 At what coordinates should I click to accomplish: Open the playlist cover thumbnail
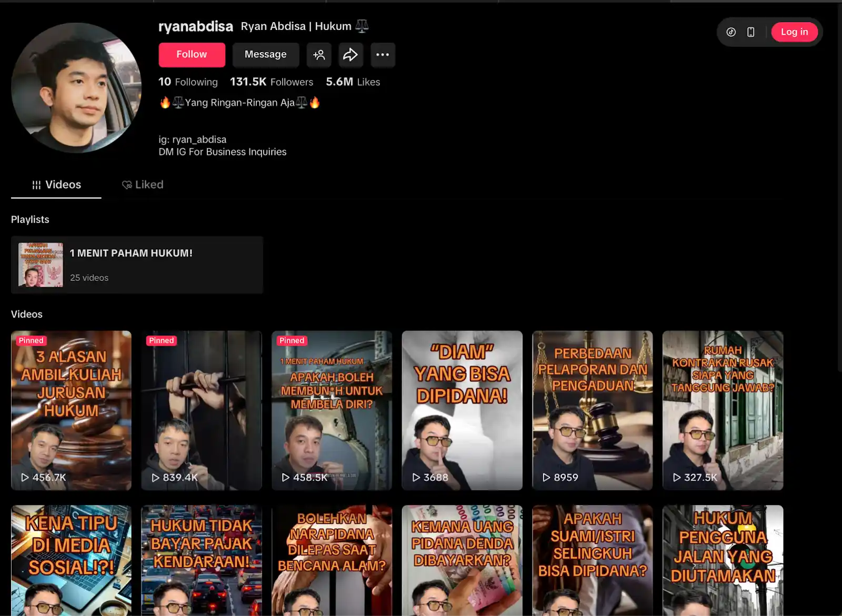(x=41, y=265)
